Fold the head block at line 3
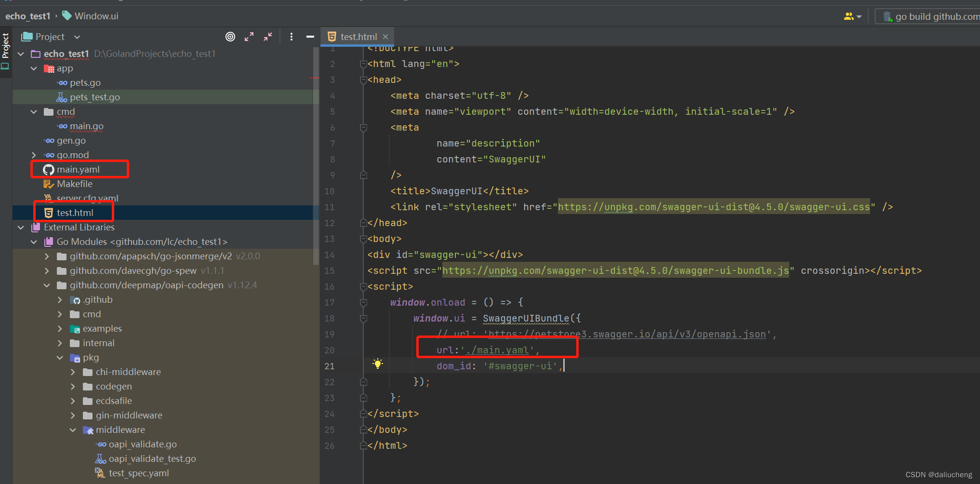This screenshot has width=980, height=484. coord(364,80)
